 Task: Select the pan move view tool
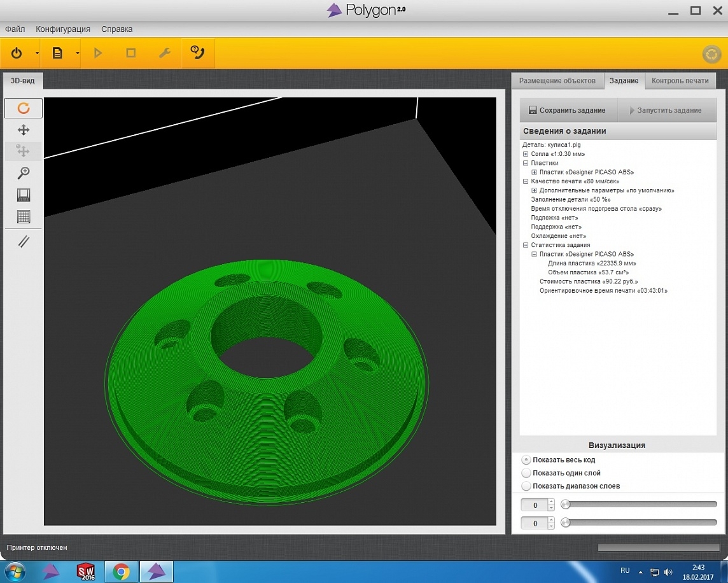point(24,130)
